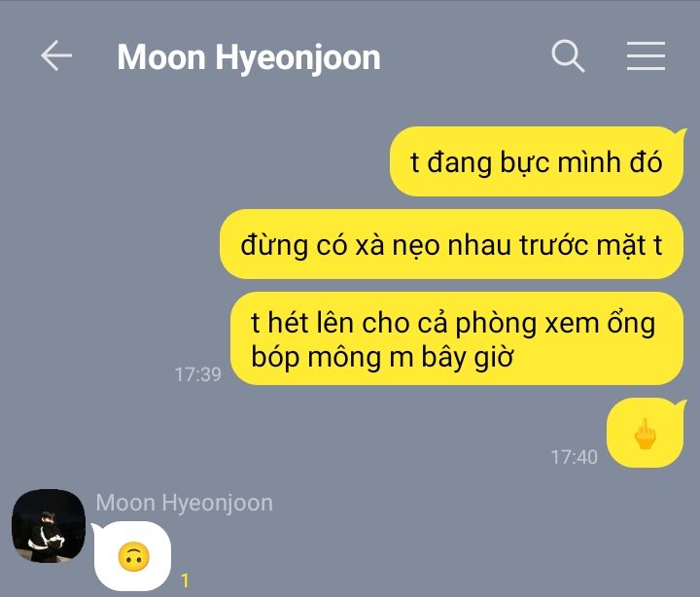Open the hamburger chat menu

tap(646, 55)
